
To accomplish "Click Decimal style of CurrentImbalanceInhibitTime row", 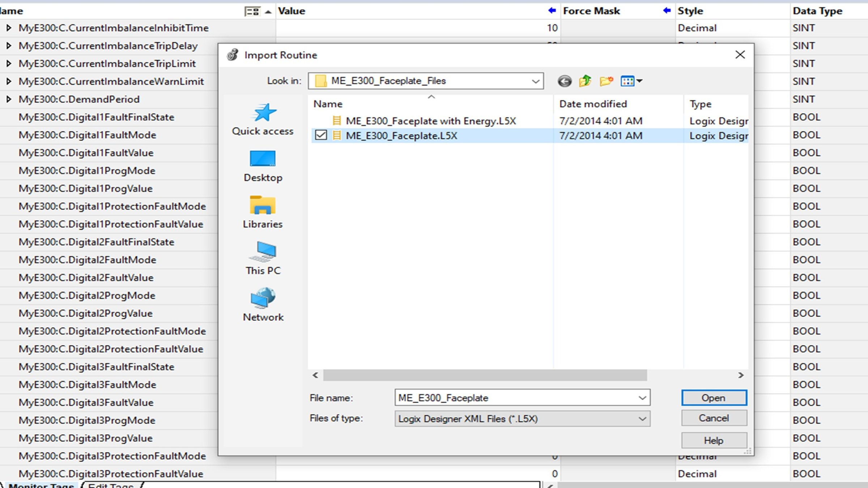I will (x=697, y=28).
